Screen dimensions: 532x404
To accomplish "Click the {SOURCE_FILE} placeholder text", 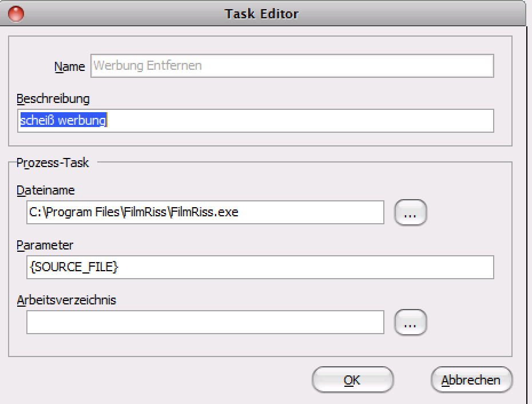I will tap(74, 267).
